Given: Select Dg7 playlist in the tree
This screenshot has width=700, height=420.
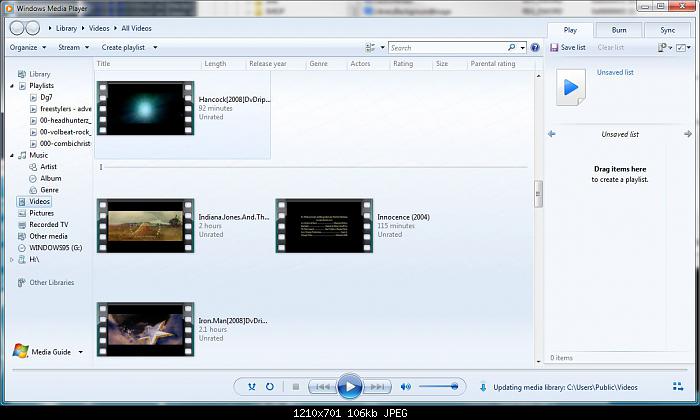Looking at the screenshot, I should (46, 97).
